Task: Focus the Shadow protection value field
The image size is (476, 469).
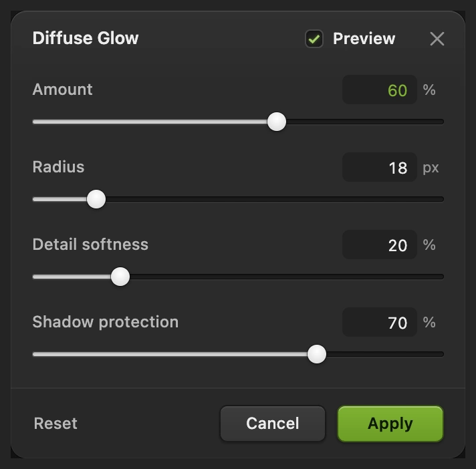Action: pos(380,322)
